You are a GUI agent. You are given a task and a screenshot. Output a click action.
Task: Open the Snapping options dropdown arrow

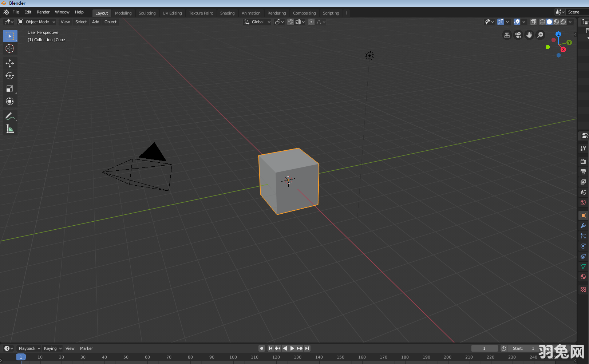pos(303,22)
